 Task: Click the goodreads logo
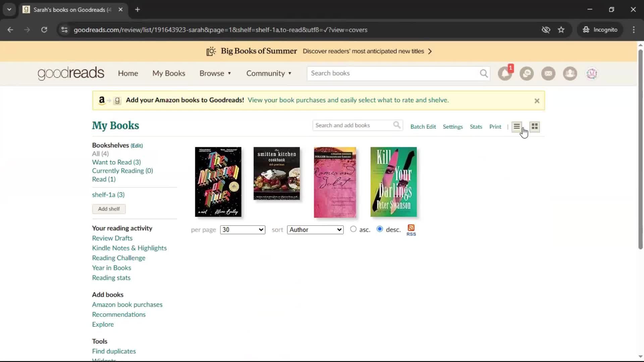[x=71, y=73]
